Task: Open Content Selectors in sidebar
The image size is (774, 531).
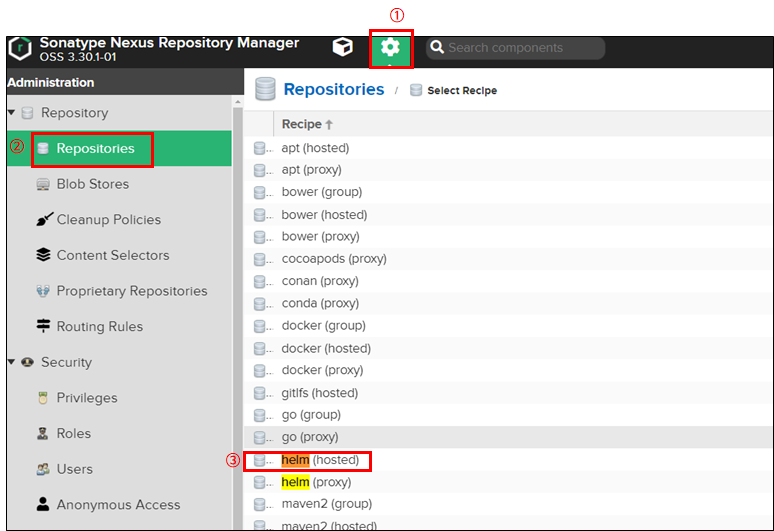Action: coord(113,255)
